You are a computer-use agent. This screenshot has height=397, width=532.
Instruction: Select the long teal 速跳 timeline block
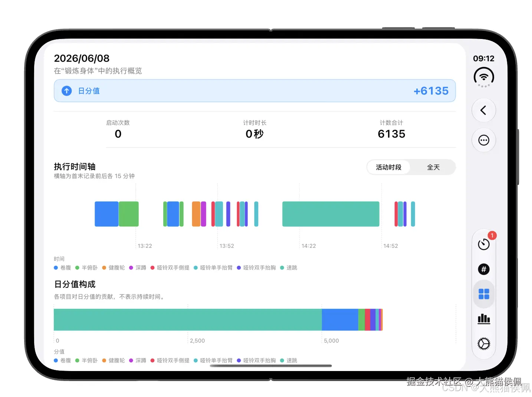coord(331,214)
